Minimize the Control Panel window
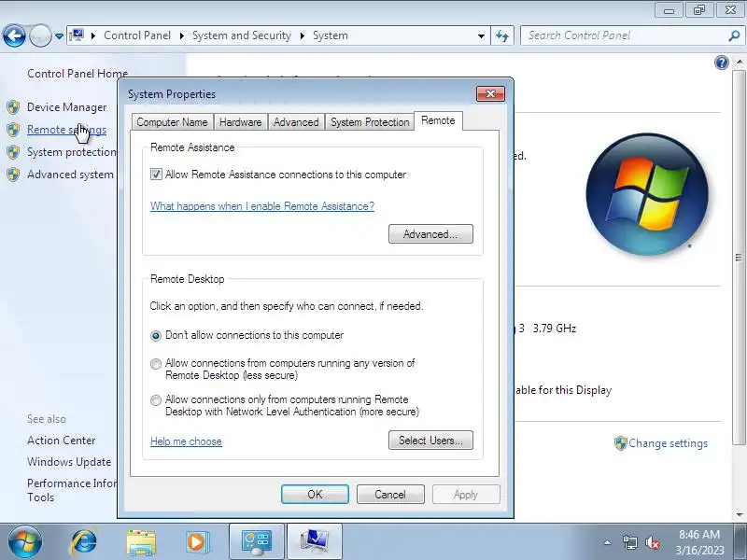 pyautogui.click(x=669, y=10)
